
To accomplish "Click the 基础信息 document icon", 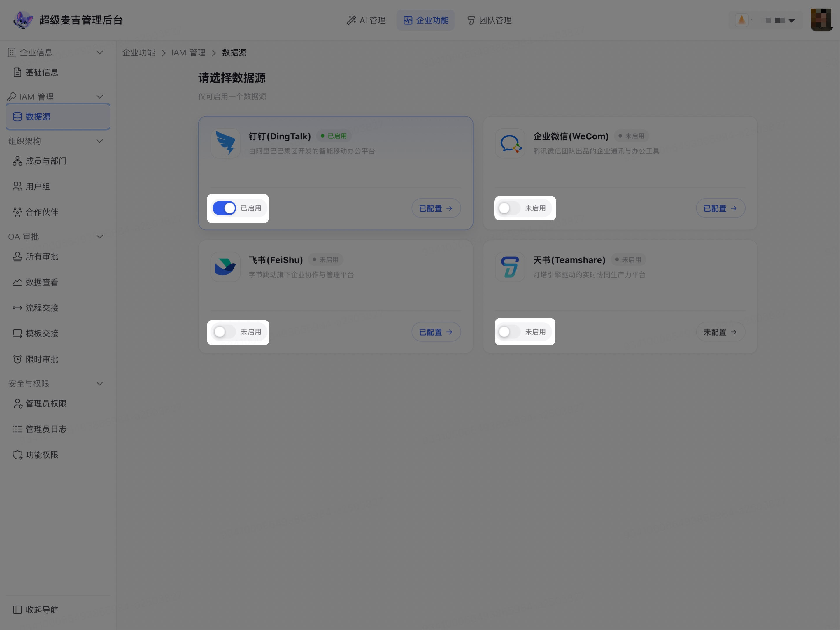I will click(17, 72).
